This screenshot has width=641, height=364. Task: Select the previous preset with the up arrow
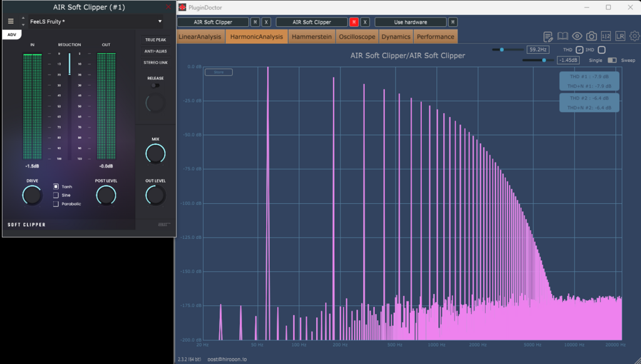click(23, 18)
